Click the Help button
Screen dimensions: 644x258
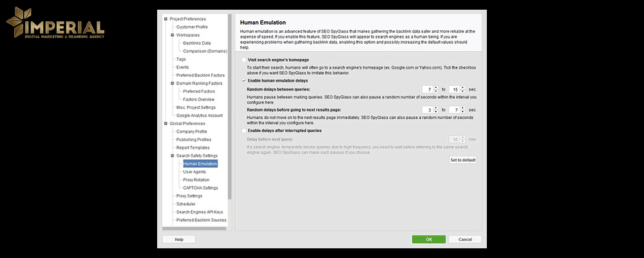pyautogui.click(x=178, y=239)
